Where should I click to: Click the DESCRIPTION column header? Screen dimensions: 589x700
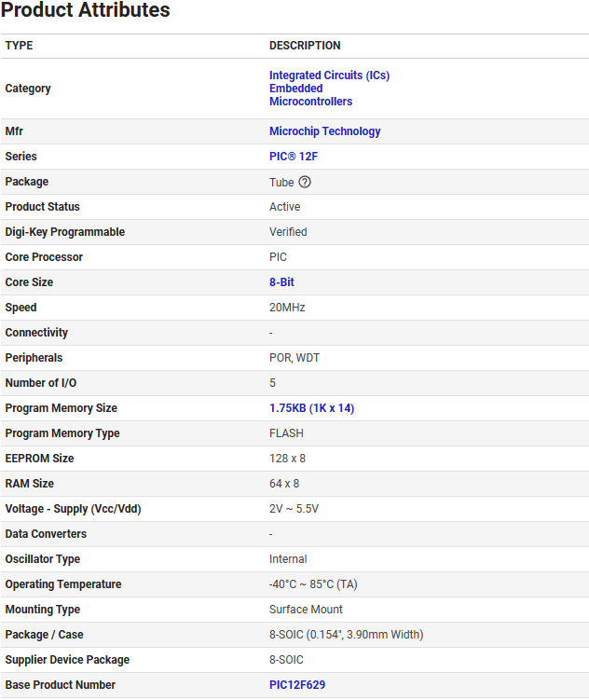[x=305, y=46]
